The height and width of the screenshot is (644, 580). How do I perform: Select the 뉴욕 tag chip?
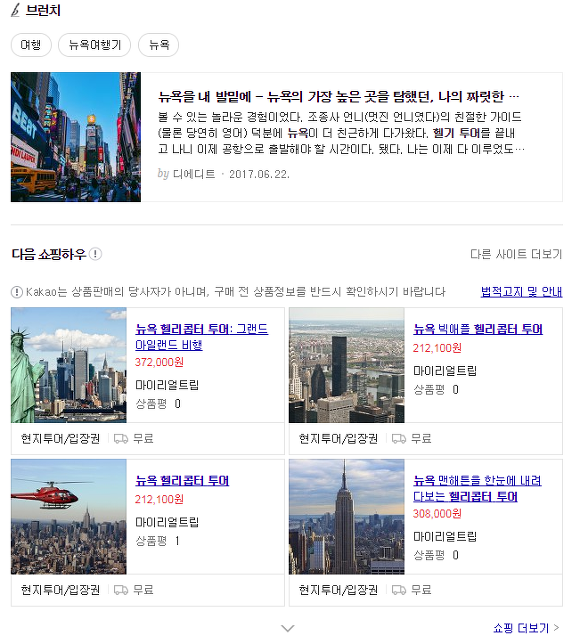coord(159,45)
